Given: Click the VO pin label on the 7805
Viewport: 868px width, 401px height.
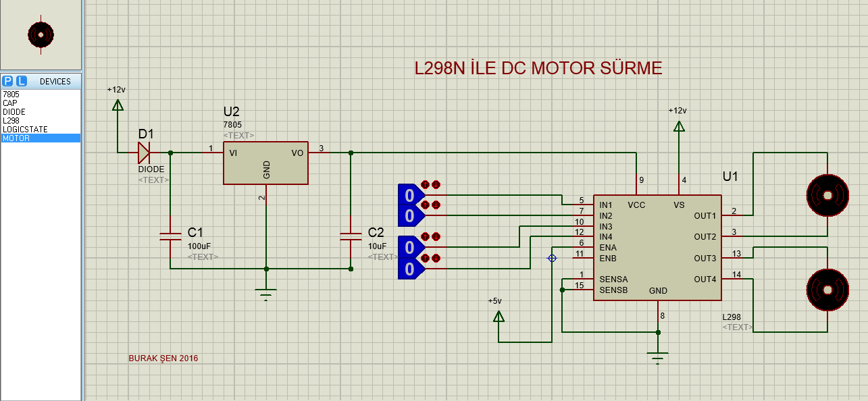Looking at the screenshot, I should 297,153.
